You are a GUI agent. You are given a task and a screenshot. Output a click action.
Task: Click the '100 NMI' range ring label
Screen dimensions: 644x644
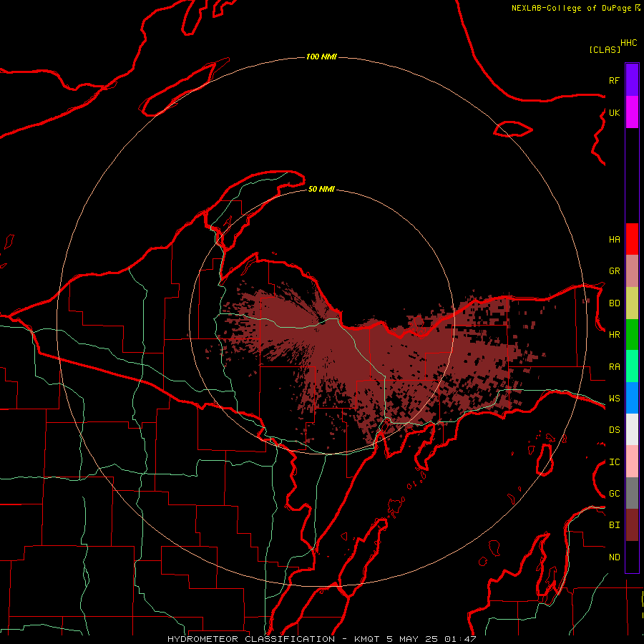(x=321, y=57)
